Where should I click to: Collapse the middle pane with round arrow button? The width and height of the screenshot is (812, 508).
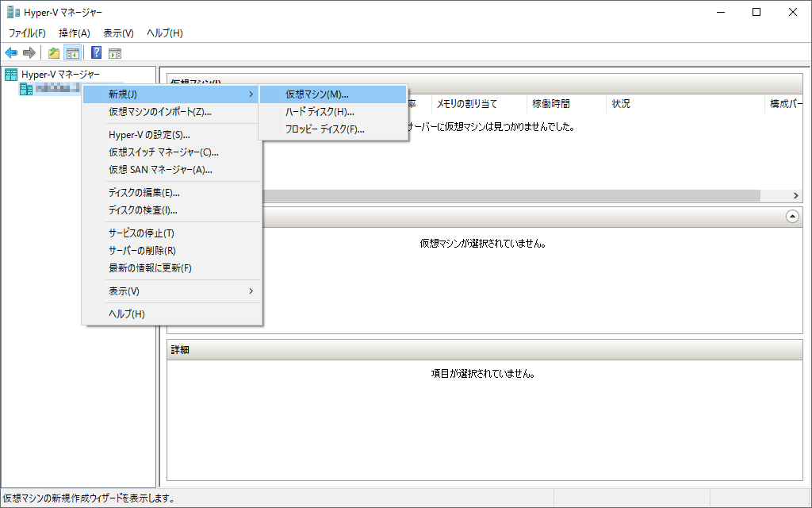tap(792, 217)
